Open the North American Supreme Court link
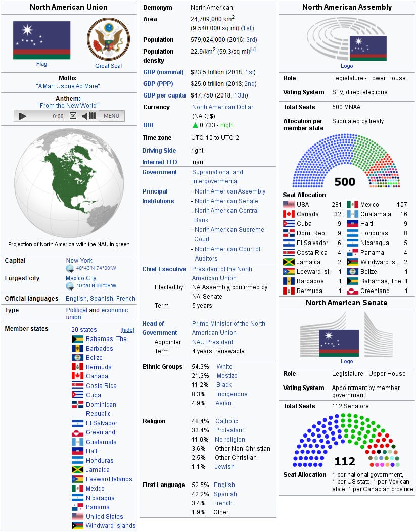 pyautogui.click(x=229, y=234)
